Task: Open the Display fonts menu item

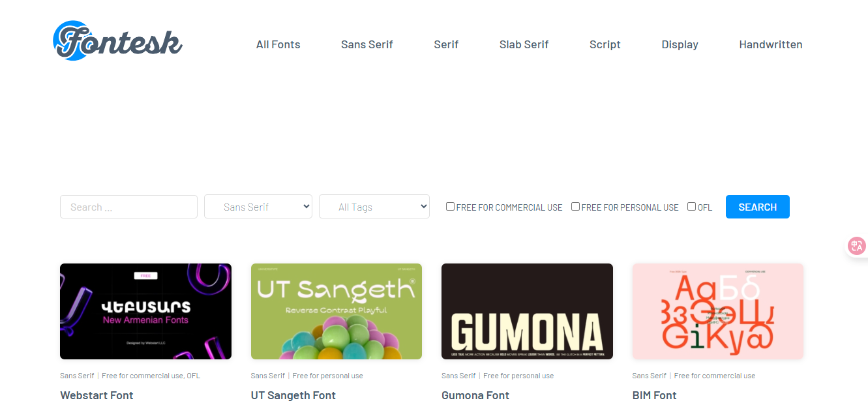Action: click(680, 44)
